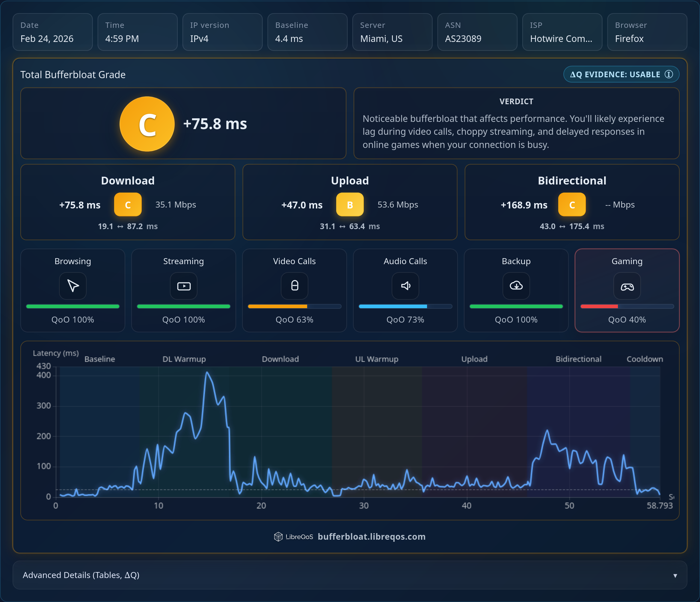Select the ISP Hotwire Com... info card
700x602 pixels.
(562, 32)
